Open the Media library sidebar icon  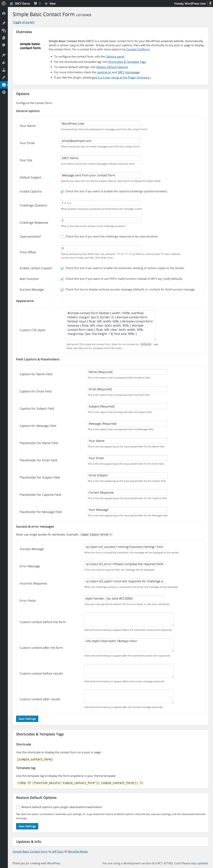coord(4,30)
